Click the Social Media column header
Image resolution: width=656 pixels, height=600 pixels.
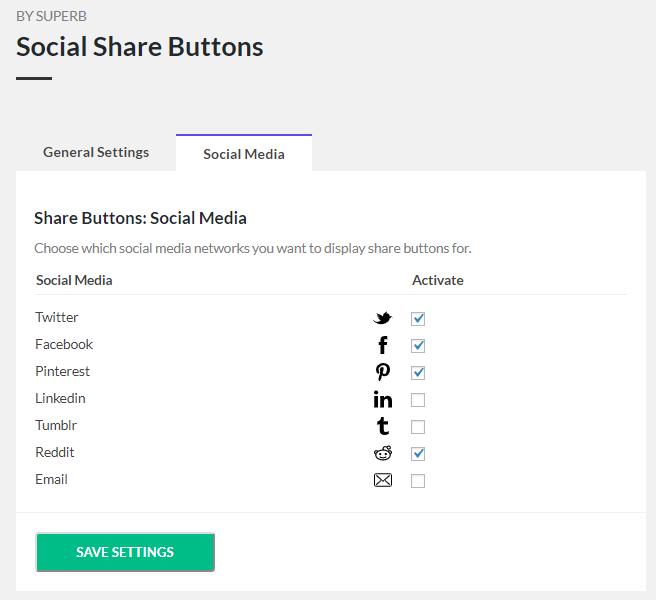(x=74, y=280)
